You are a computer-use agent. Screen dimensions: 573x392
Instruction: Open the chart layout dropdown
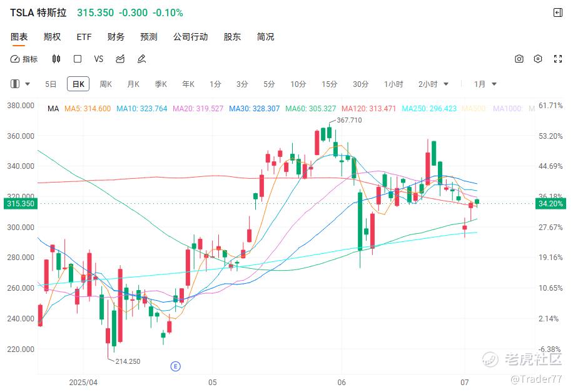pos(20,84)
